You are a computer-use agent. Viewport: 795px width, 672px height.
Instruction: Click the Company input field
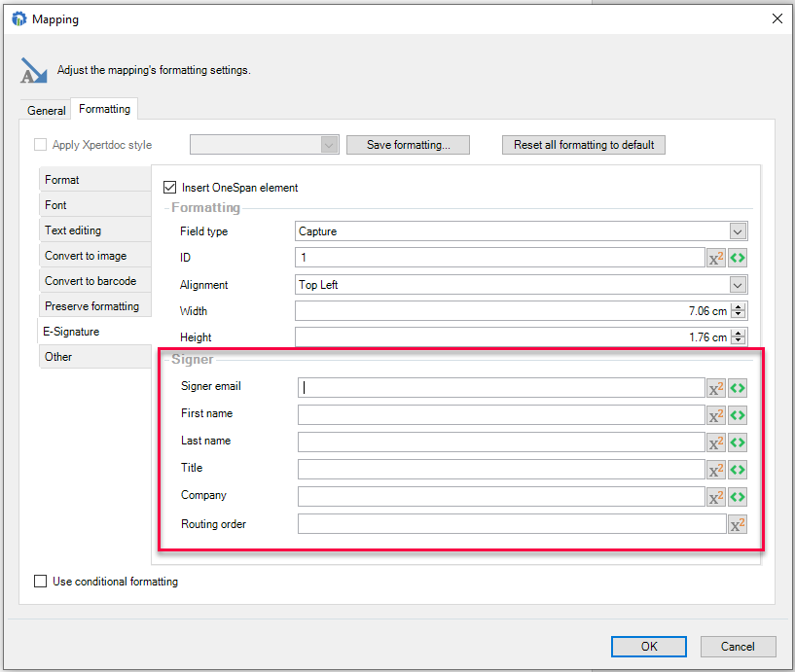pyautogui.click(x=501, y=497)
